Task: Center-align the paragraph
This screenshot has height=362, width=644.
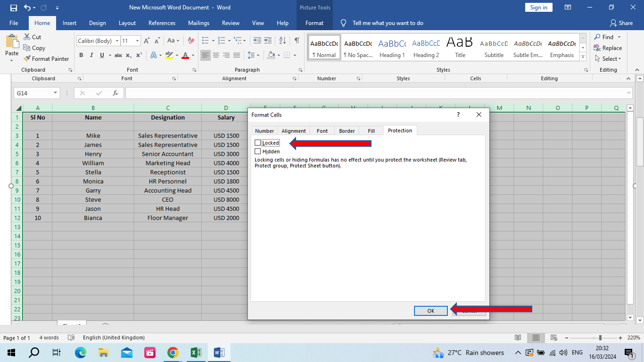Action: 216,55
